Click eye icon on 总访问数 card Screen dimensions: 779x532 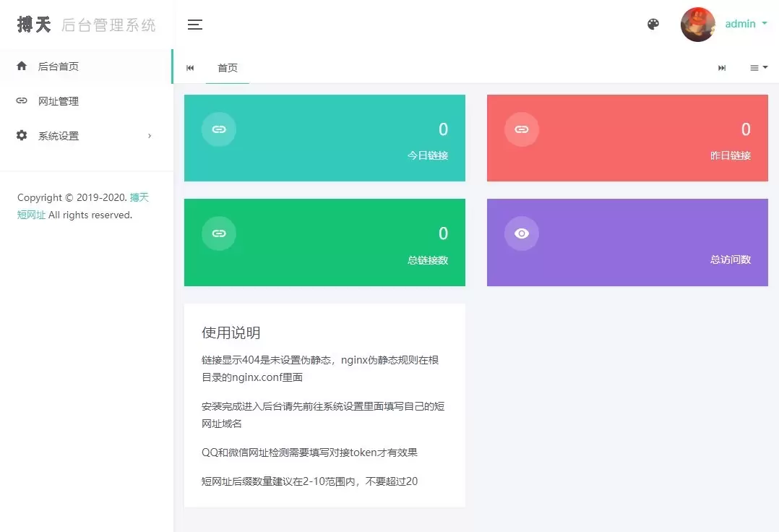tap(522, 233)
